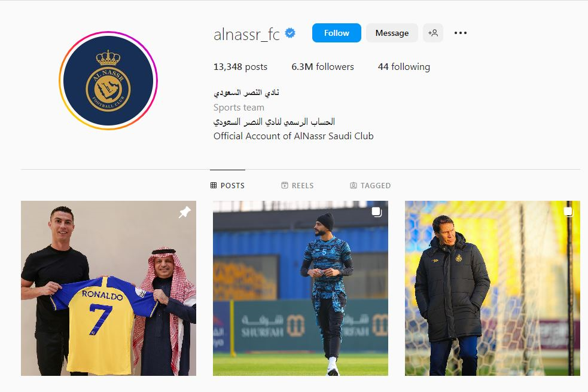The height and width of the screenshot is (392, 588).
Task: Open the Ronaldo number 7 jersey post
Action: tap(108, 288)
